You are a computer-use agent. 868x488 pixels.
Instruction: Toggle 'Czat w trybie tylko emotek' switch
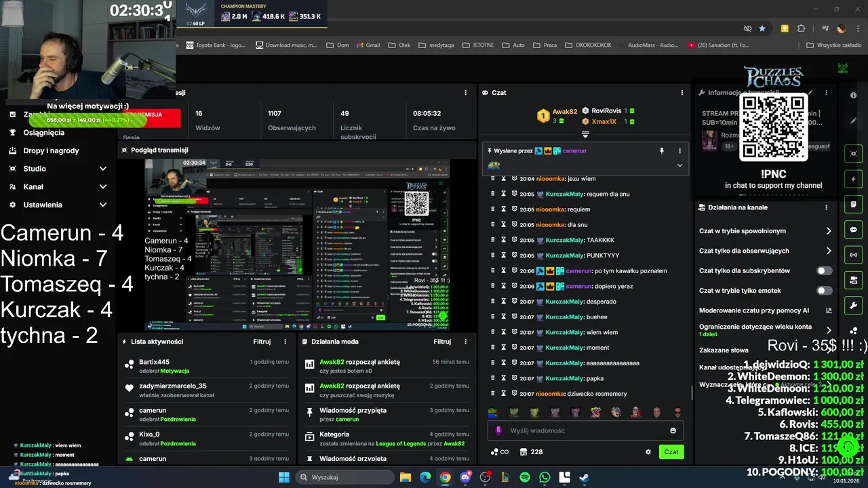pyautogui.click(x=824, y=291)
